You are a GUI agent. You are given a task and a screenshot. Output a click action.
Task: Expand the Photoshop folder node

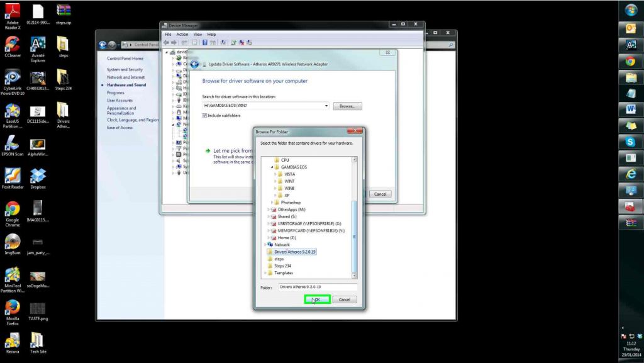[272, 203]
